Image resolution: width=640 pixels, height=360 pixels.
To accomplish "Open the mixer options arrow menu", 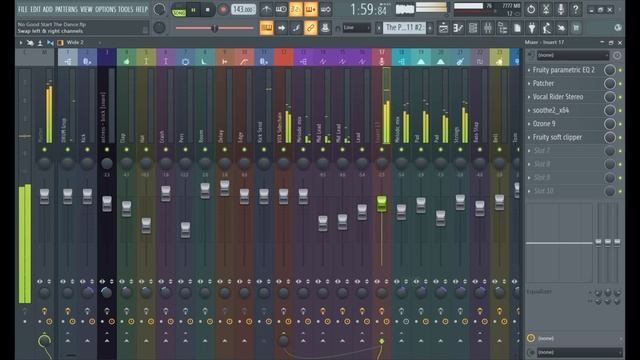I will point(21,42).
